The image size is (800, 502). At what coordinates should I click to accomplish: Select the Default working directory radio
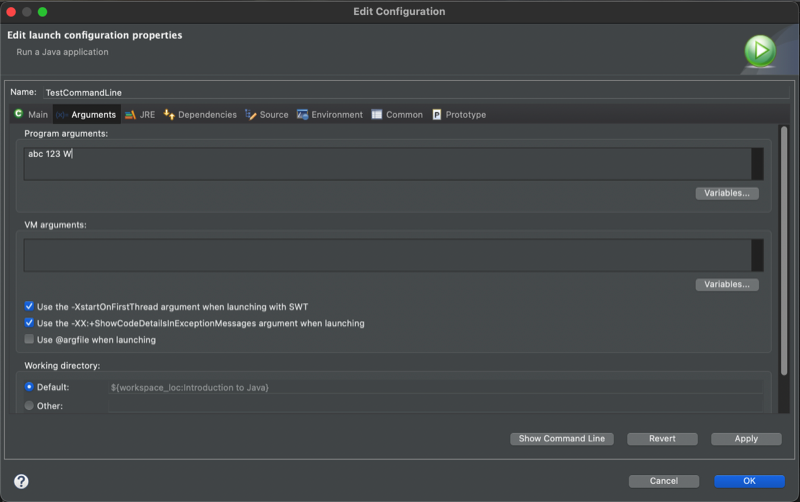pyautogui.click(x=29, y=387)
